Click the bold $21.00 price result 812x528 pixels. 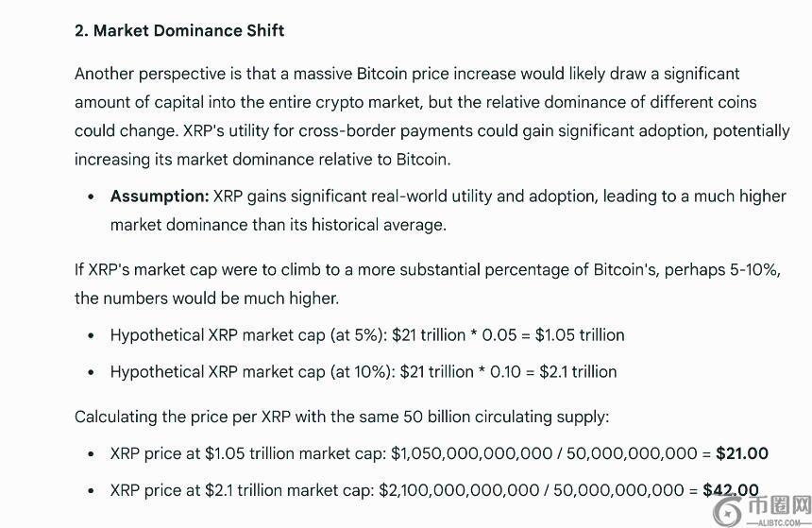coord(742,453)
